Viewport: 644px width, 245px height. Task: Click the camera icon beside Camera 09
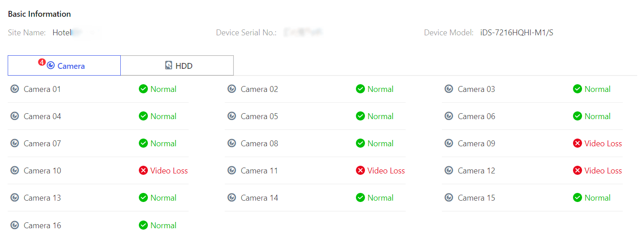tap(449, 144)
